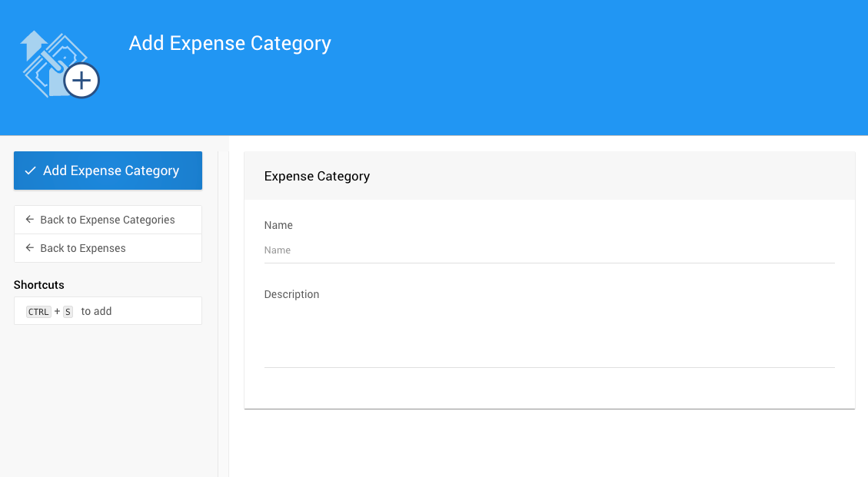This screenshot has height=477, width=868.
Task: Click the CTRL key badge under Shortcuts
Action: point(38,312)
